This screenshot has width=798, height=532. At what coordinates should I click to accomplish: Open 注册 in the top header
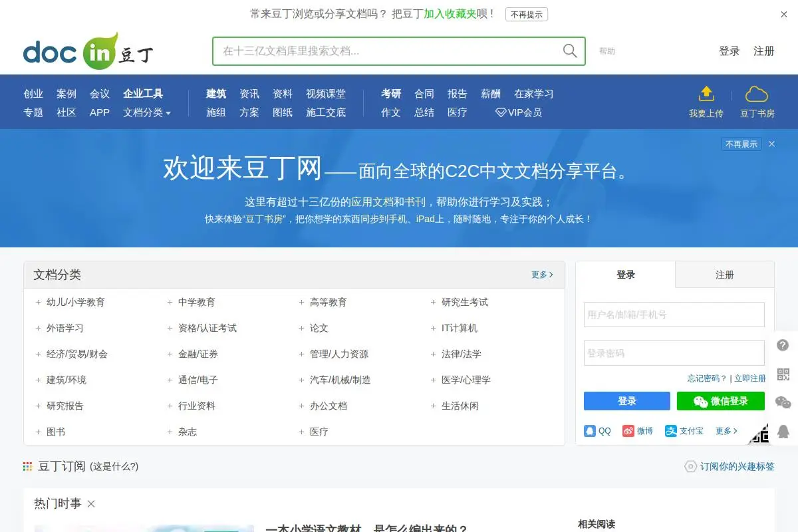pyautogui.click(x=764, y=51)
